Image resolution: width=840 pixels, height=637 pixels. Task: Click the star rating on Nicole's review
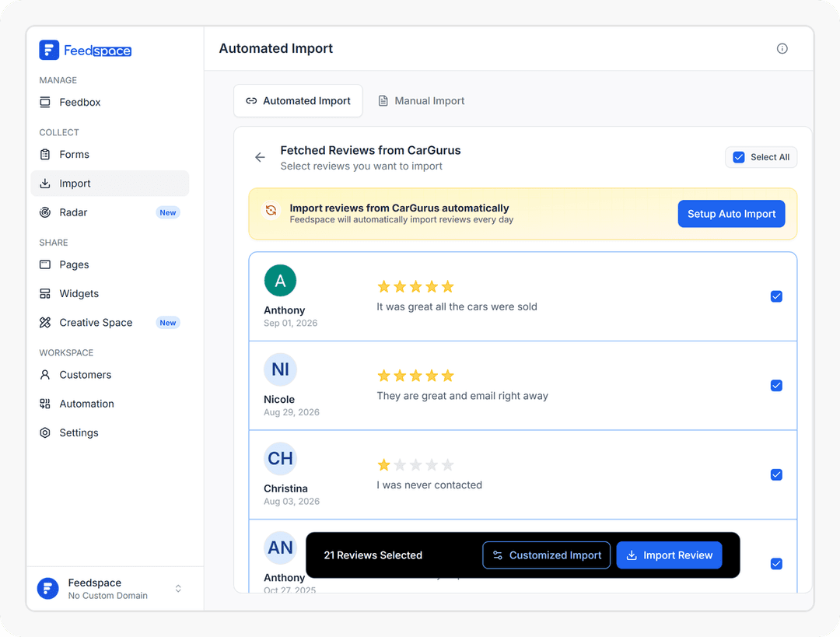[x=415, y=376]
